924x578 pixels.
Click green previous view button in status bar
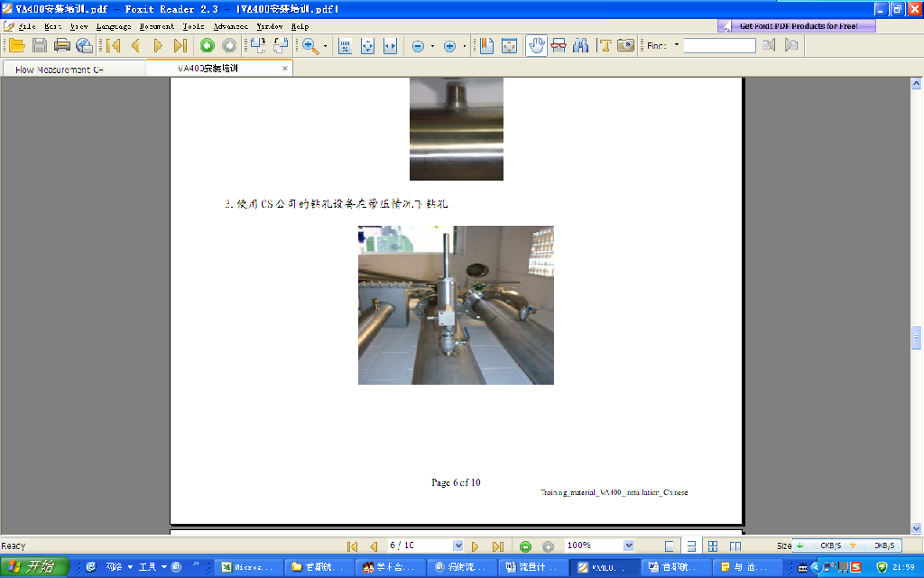526,546
